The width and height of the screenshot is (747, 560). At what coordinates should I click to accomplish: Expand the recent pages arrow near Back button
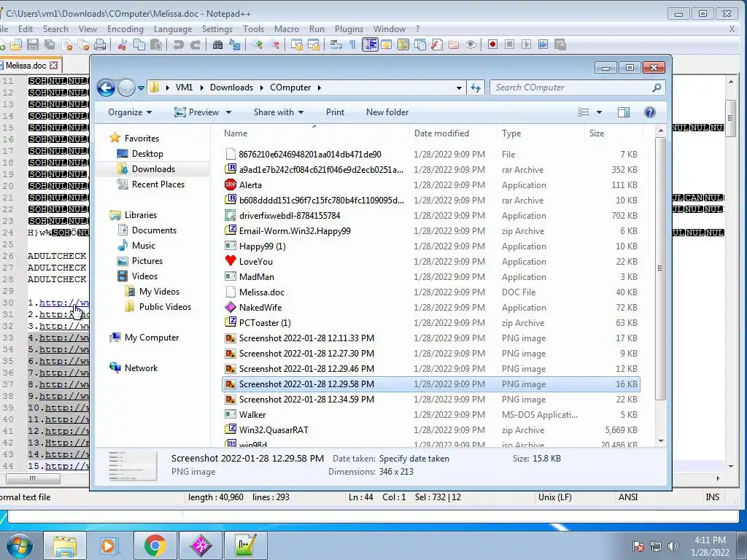141,87
